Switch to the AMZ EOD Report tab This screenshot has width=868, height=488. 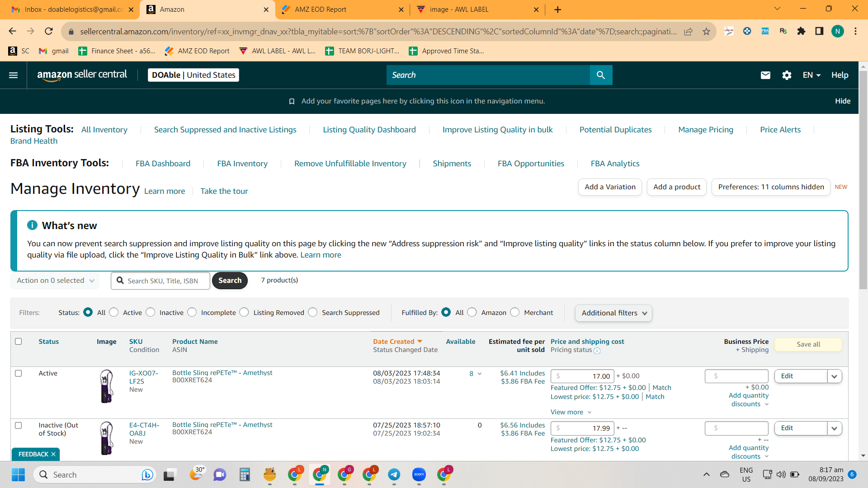tap(342, 9)
